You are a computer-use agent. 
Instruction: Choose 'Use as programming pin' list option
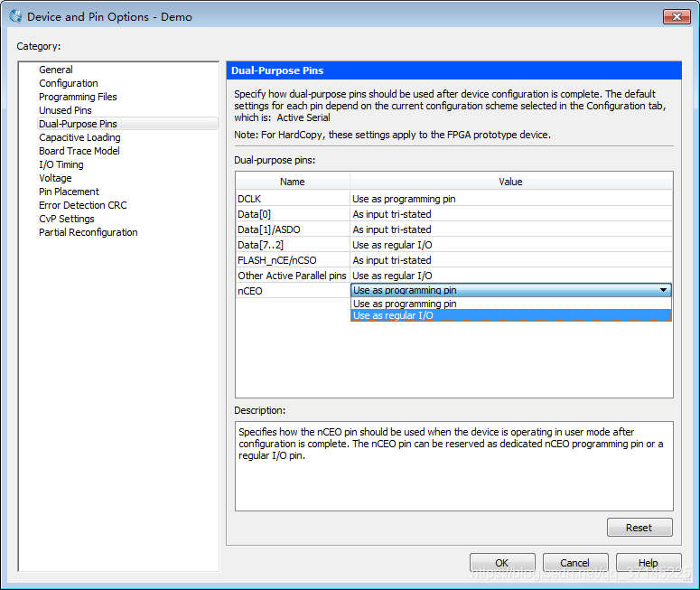click(x=510, y=304)
